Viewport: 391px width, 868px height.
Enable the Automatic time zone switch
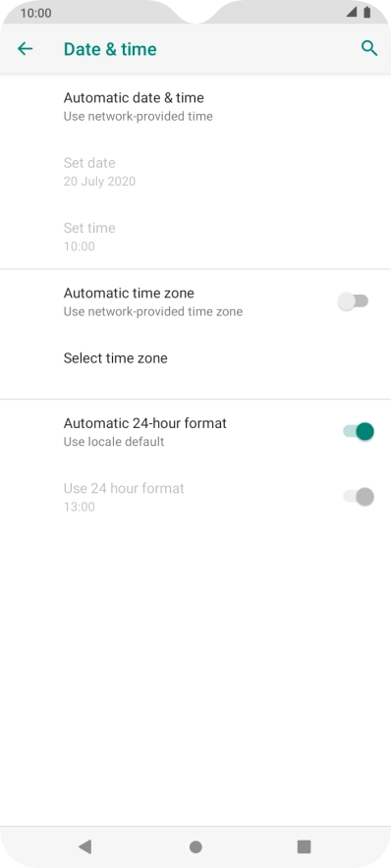coord(354,301)
